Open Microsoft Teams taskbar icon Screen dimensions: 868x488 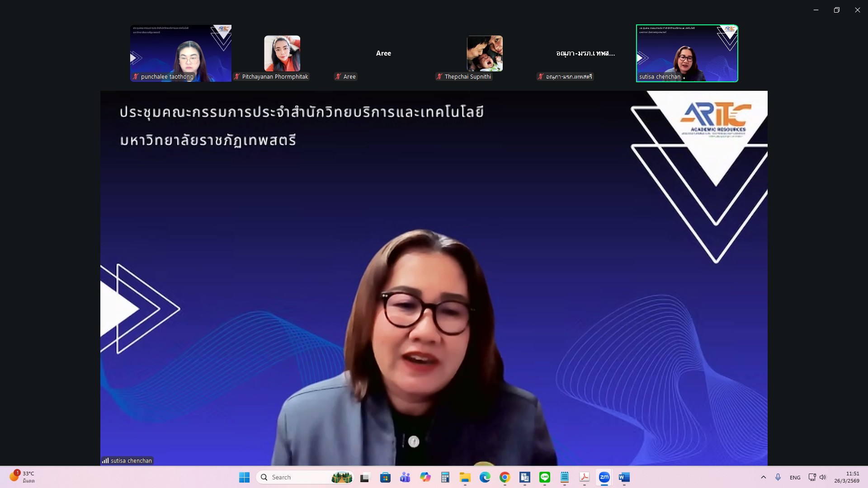[x=405, y=477]
